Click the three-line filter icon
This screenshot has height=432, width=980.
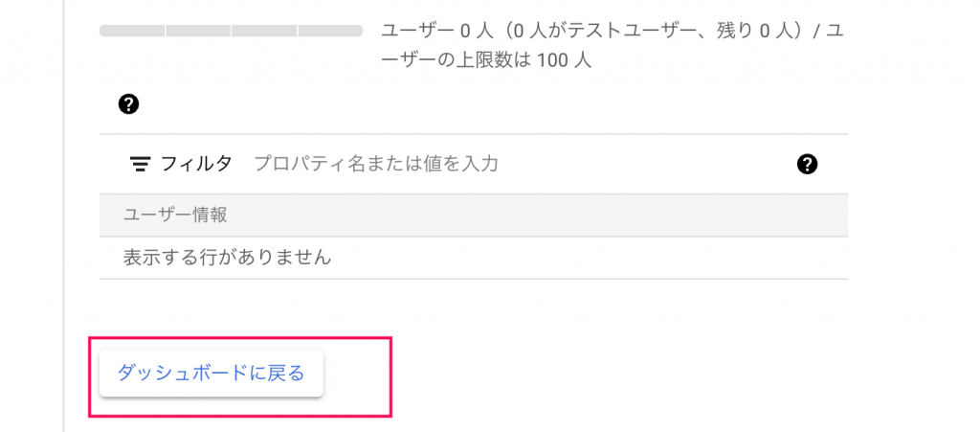coord(140,165)
